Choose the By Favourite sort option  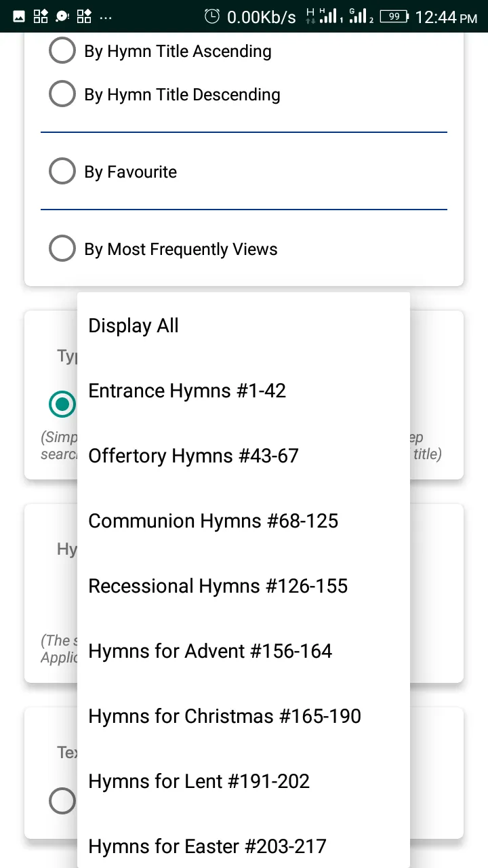click(x=113, y=172)
